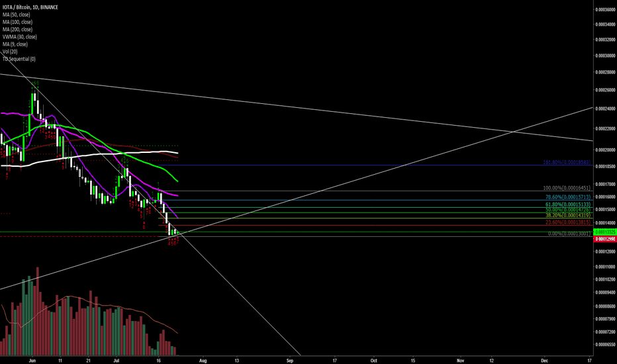Viewport: 617px width, 364px height.
Task: Click the 0.00032000 price axis label
Action: [x=605, y=40]
